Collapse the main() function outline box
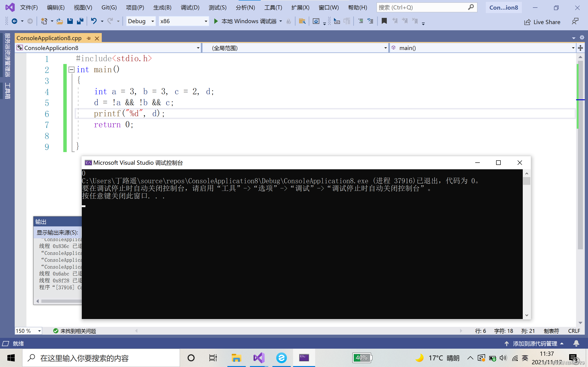The height and width of the screenshot is (367, 588). (71, 70)
